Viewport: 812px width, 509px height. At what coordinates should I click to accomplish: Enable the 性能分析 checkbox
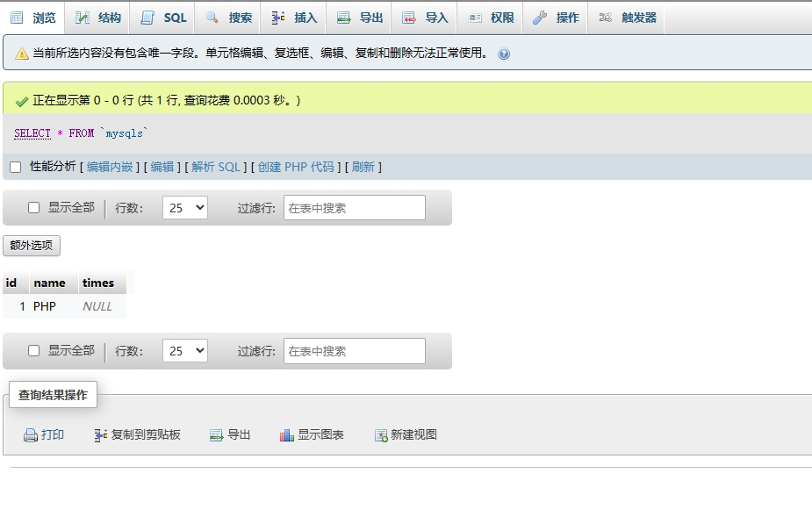(15, 166)
